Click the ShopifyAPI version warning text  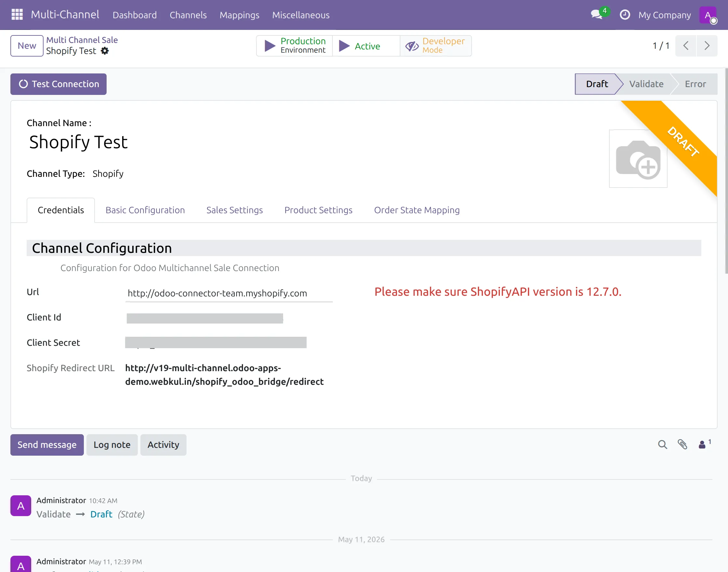tap(498, 292)
